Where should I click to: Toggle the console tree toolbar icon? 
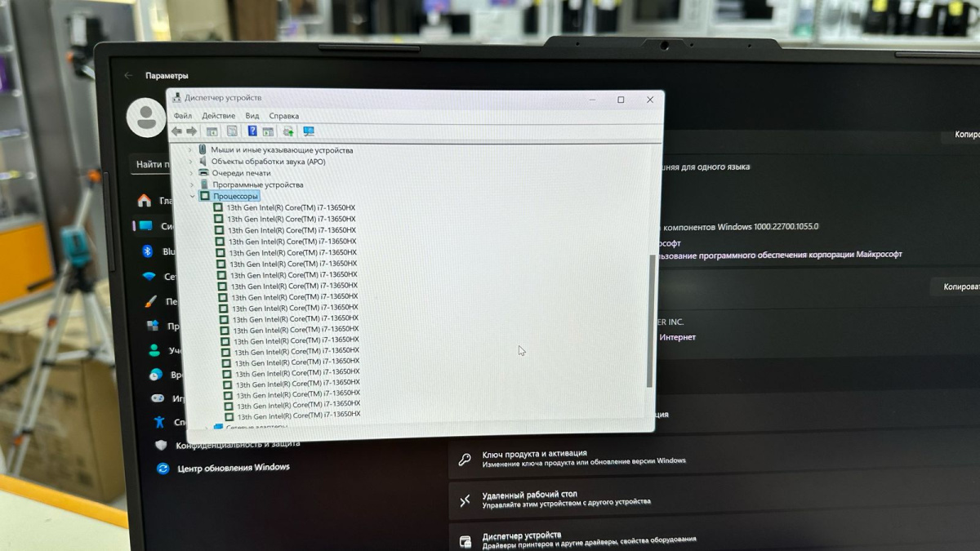tap(212, 131)
